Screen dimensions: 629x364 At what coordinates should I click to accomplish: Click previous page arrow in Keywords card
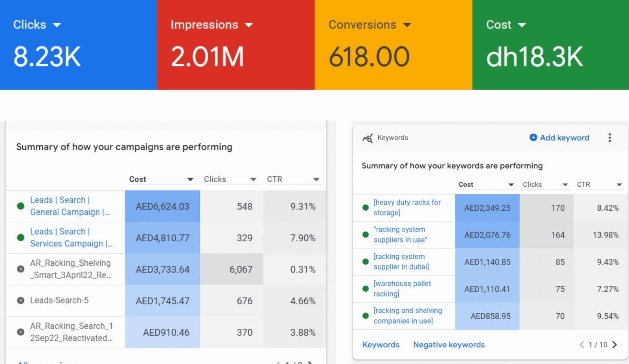pyautogui.click(x=581, y=345)
